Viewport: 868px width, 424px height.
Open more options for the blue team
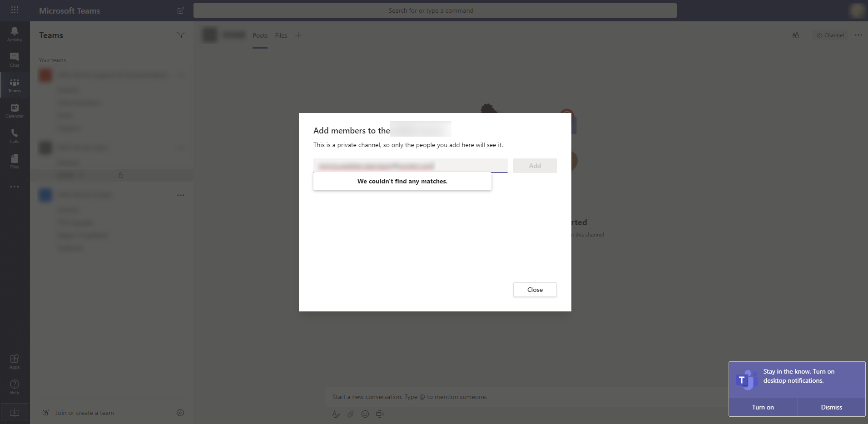tap(181, 195)
